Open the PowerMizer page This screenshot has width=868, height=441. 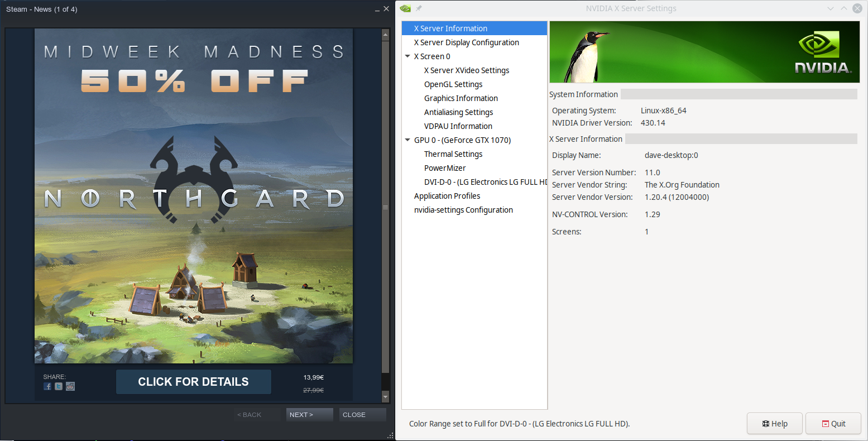click(x=445, y=168)
